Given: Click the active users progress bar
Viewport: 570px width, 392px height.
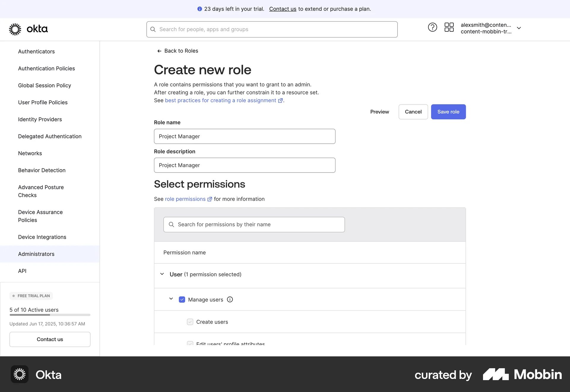Looking at the screenshot, I should click(x=50, y=315).
